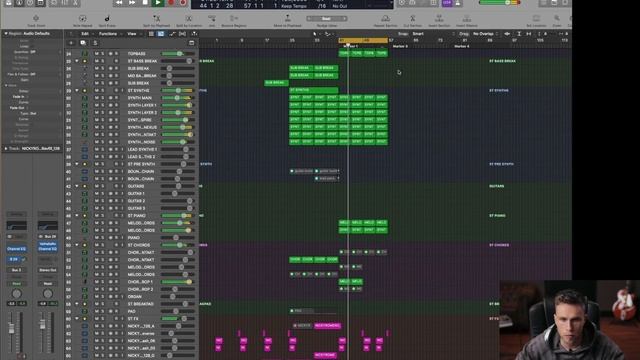Collapse the ST PIANO track stack
Image resolution: width=640 pixels, height=360 pixels.
pyautogui.click(x=77, y=216)
